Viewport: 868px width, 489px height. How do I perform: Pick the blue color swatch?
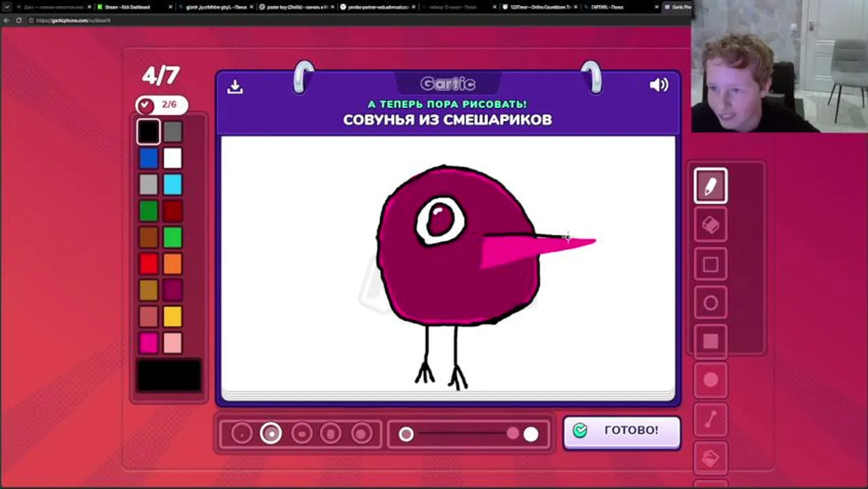coord(149,158)
